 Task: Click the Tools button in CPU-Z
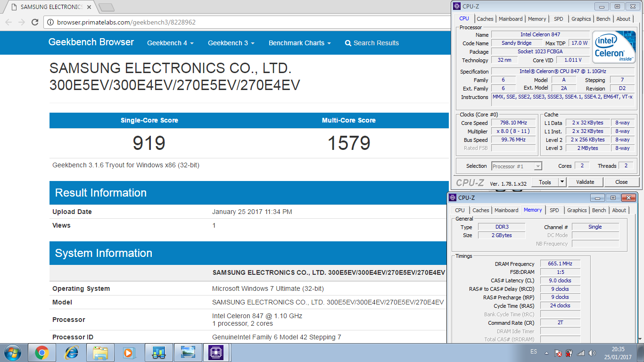point(545,182)
